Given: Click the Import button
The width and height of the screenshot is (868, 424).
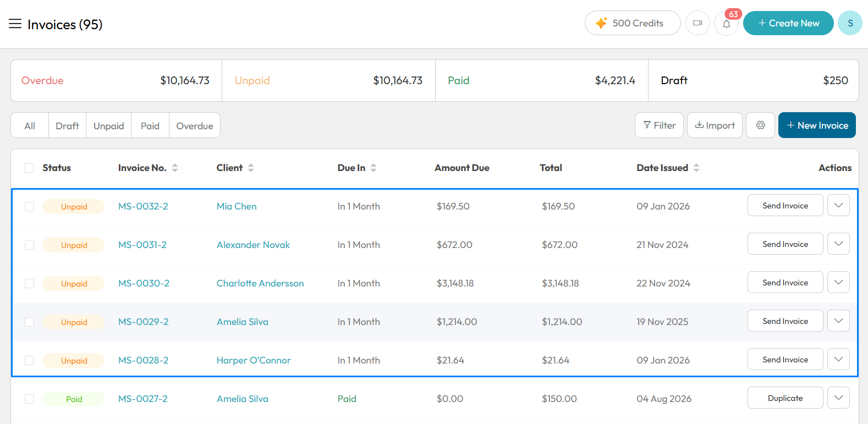Looking at the screenshot, I should 715,125.
